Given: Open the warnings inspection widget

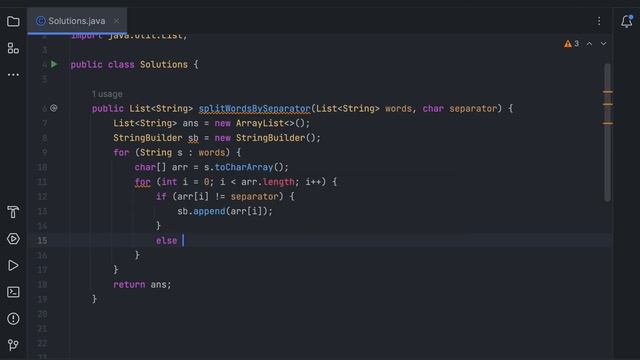Looking at the screenshot, I should pos(571,44).
